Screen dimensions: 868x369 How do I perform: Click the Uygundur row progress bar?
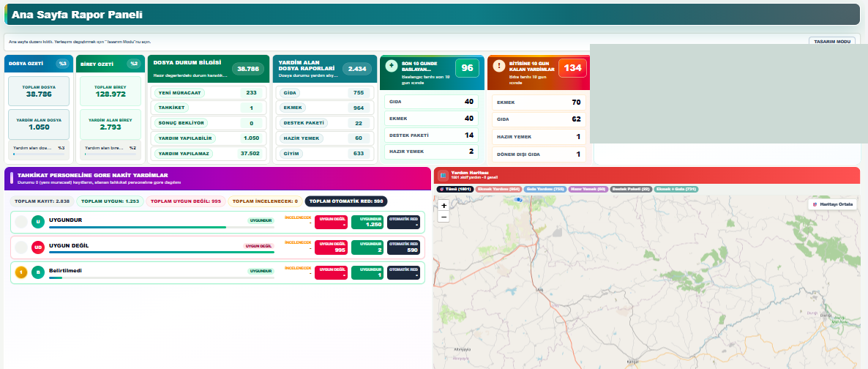(162, 227)
